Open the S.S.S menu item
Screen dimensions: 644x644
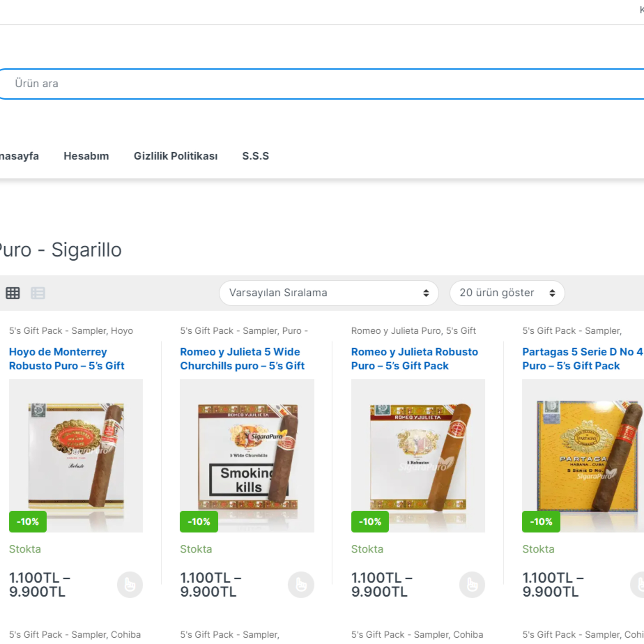point(255,156)
